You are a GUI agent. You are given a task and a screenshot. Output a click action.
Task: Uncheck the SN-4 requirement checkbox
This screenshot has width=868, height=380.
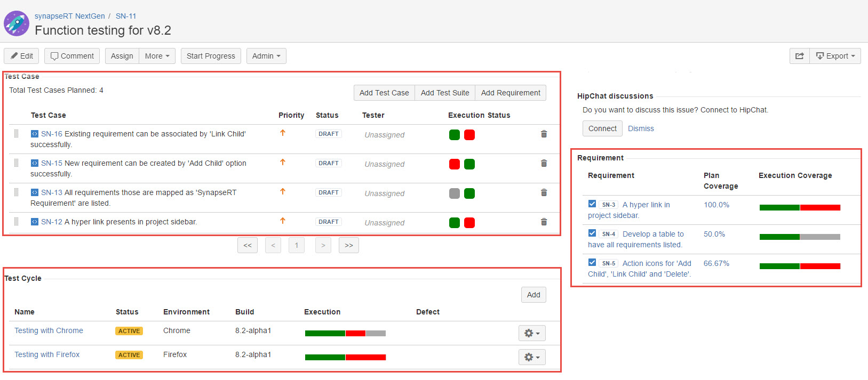coord(592,233)
